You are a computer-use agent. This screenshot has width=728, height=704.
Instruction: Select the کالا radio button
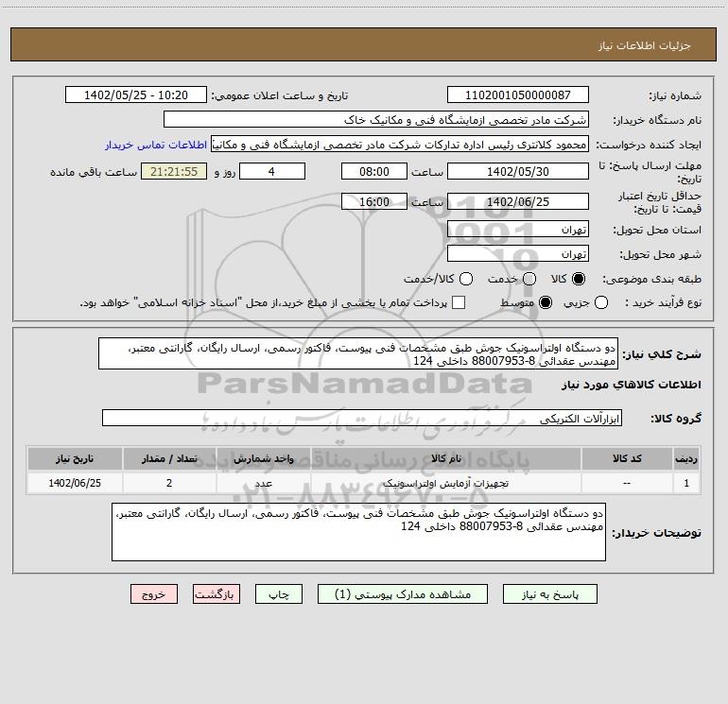tap(579, 279)
